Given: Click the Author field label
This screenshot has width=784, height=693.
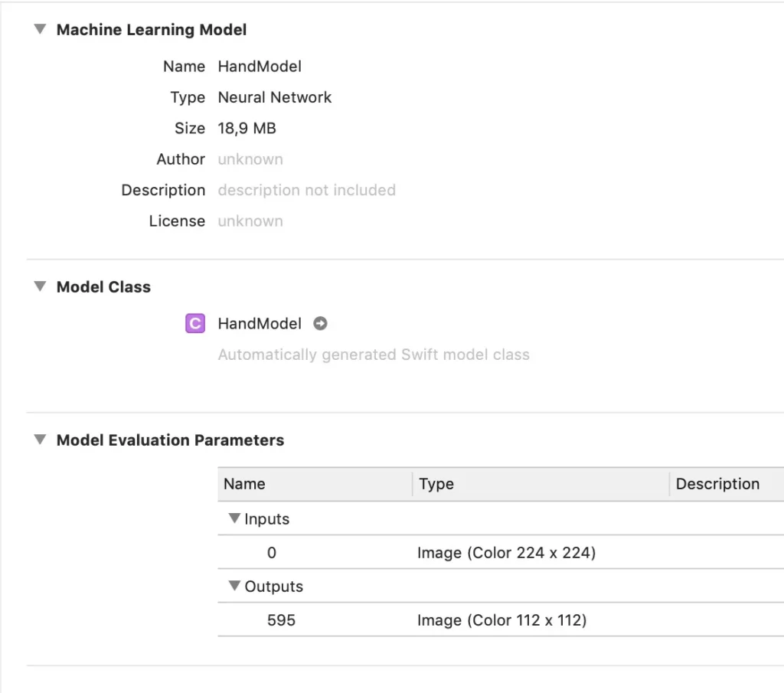Looking at the screenshot, I should coord(181,159).
